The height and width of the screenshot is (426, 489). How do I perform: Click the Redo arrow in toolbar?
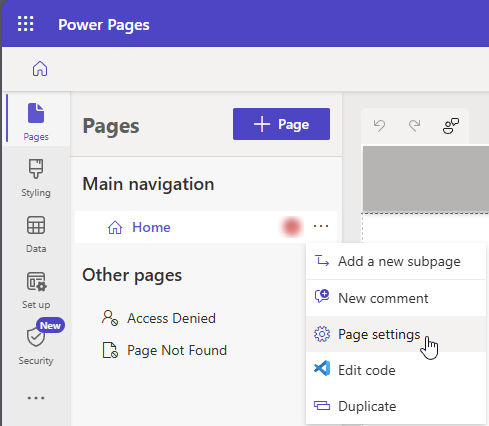pos(415,126)
